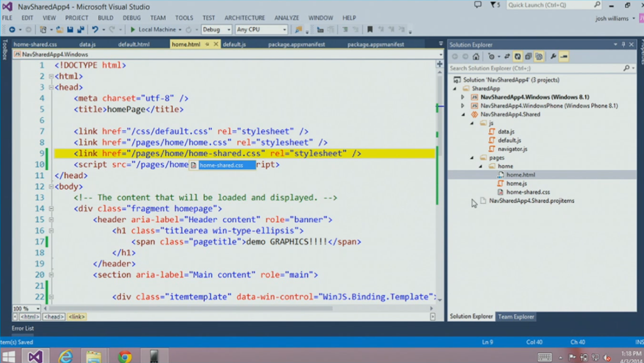This screenshot has width=644, height=363.
Task: Open the Any CPU platform dropdown
Action: (x=284, y=30)
